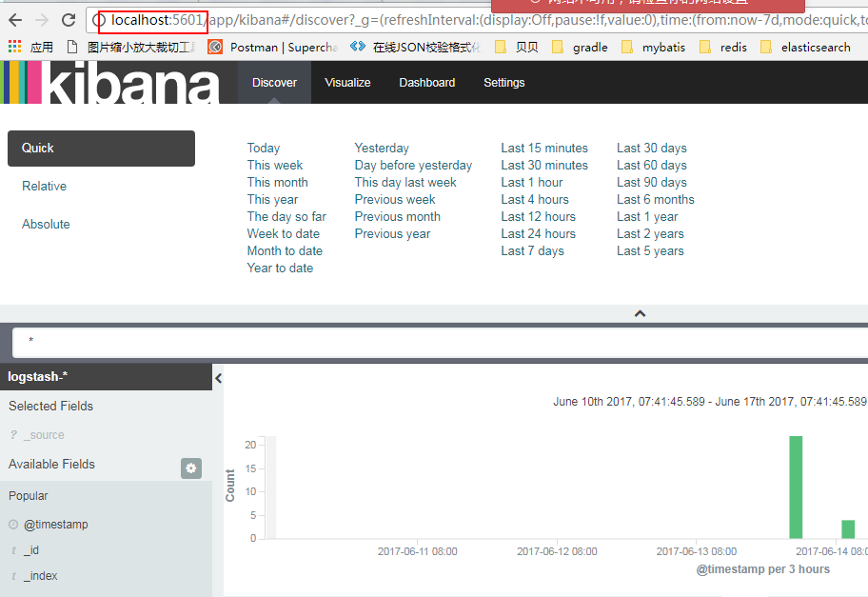Select the _id field
868x597 pixels.
(31, 550)
